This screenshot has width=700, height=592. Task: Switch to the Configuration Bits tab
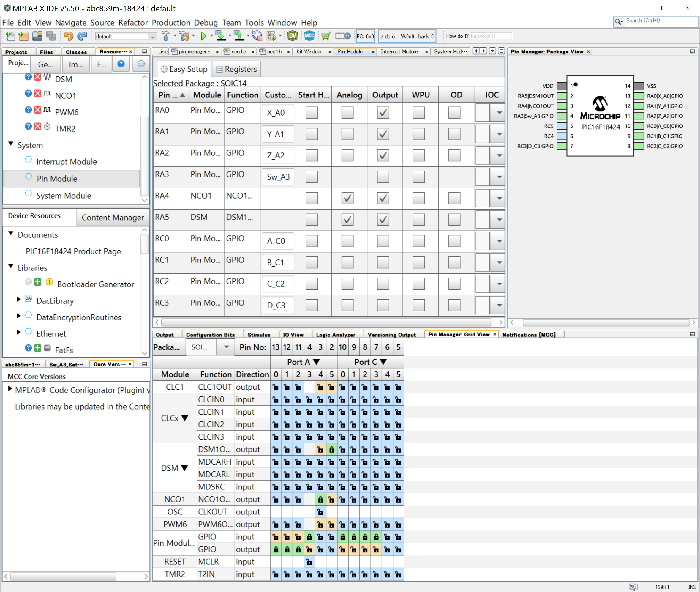[x=210, y=335]
